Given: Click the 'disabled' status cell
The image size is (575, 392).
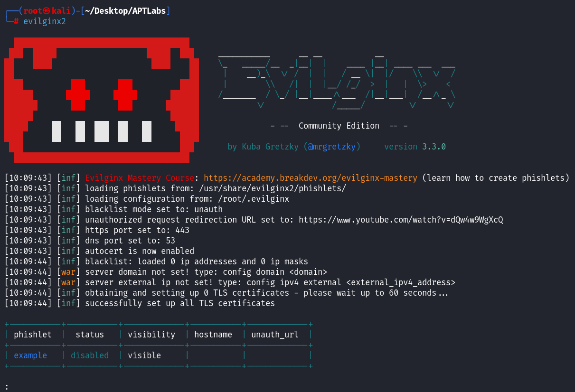Looking at the screenshot, I should click(x=90, y=355).
